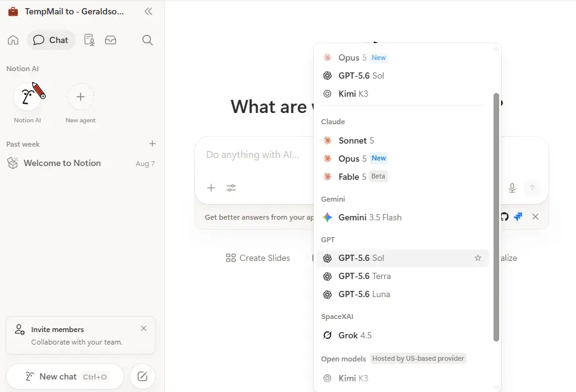Add new chat via Past week plus
Screen dimensions: 576x392
(152, 144)
